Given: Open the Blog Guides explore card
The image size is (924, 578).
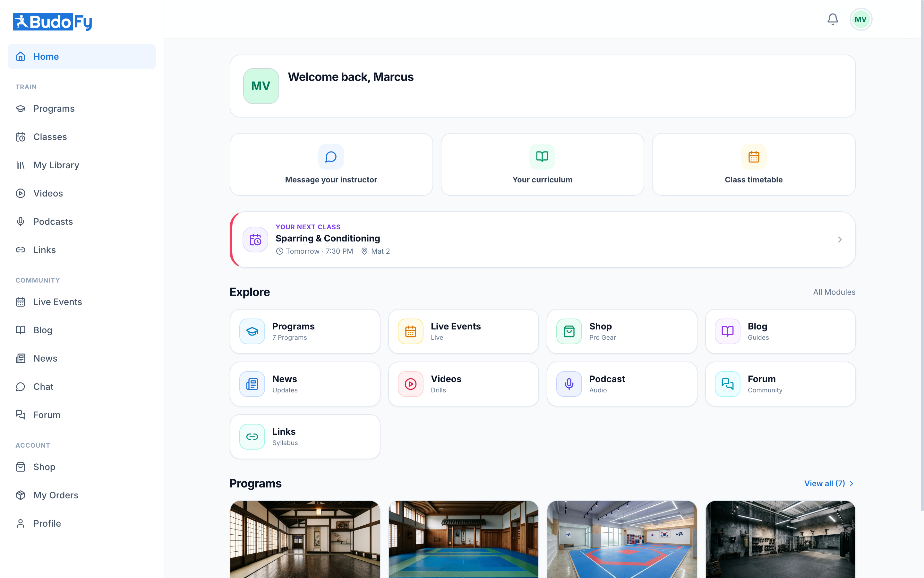Looking at the screenshot, I should [x=781, y=331].
